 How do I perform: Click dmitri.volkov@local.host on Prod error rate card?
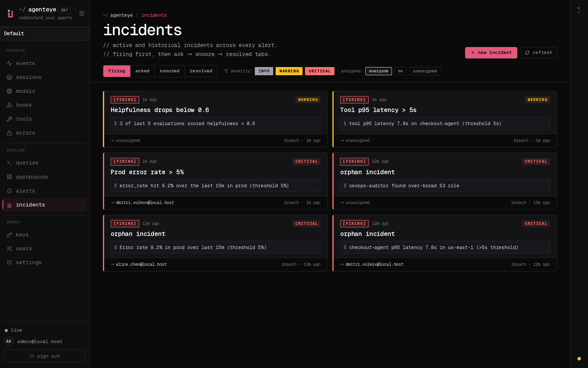(x=145, y=202)
